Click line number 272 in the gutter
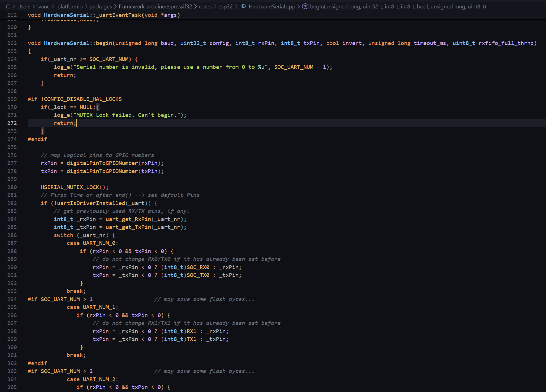This screenshot has width=546, height=392. 12,123
